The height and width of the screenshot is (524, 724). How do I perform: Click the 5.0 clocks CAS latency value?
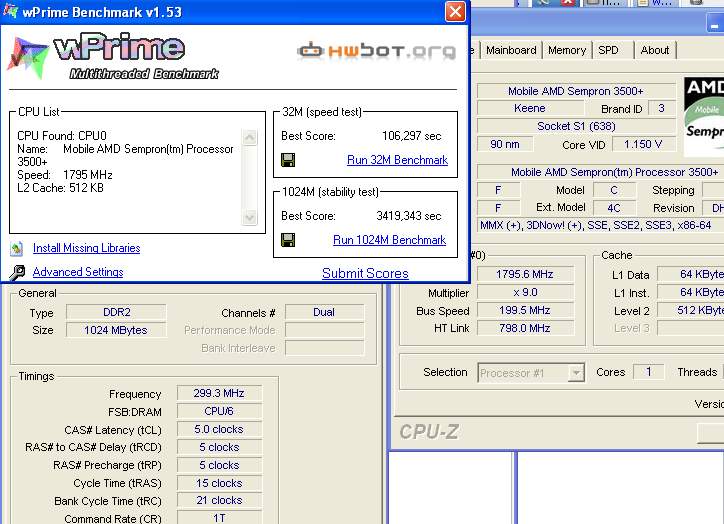coord(219,429)
